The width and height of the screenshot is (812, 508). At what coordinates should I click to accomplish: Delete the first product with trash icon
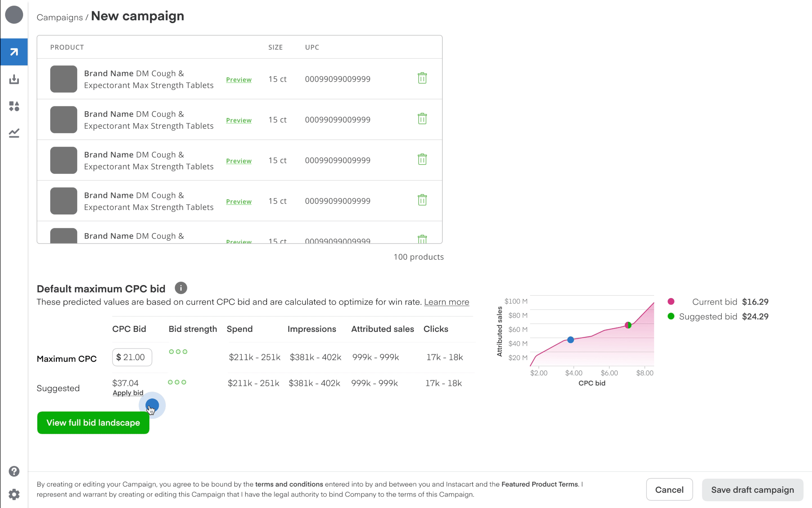coord(422,78)
